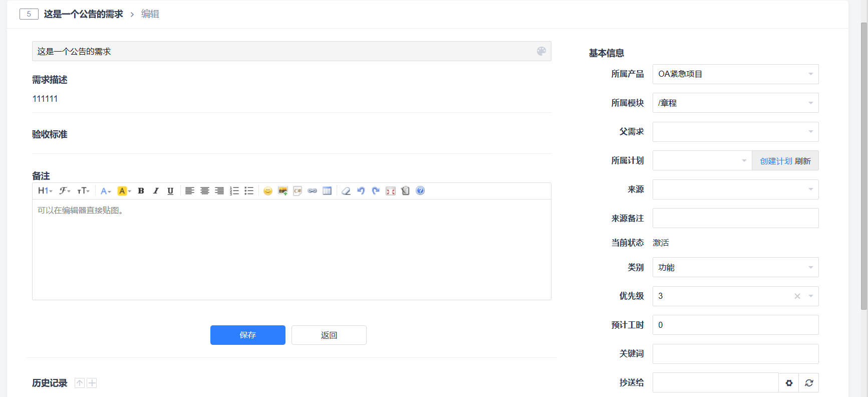Image resolution: width=868 pixels, height=397 pixels.
Task: Toggle fullscreen mode of the editor
Action: point(391,191)
